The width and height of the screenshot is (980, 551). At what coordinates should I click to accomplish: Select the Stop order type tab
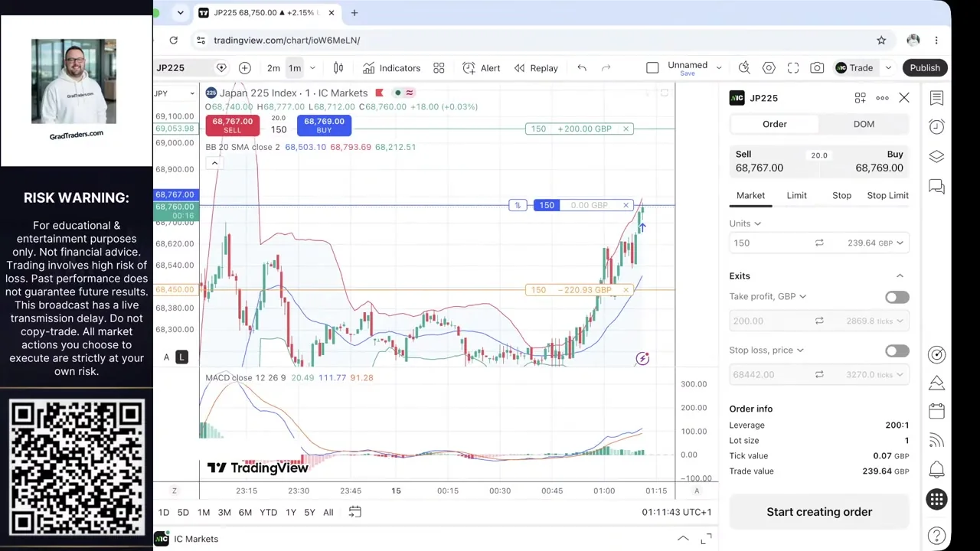point(841,196)
